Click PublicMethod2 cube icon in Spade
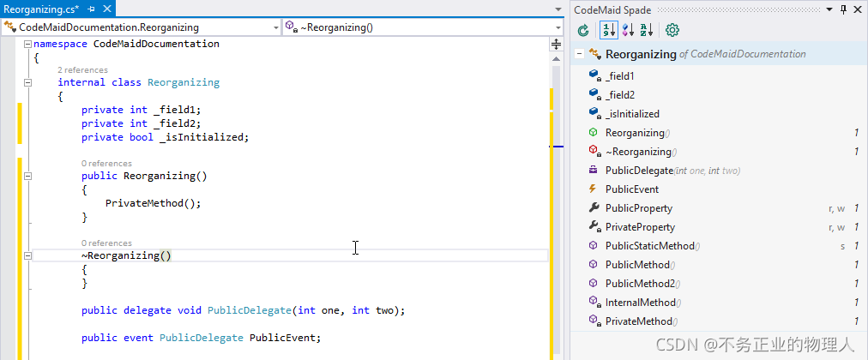Image resolution: width=868 pixels, height=360 pixels. pyautogui.click(x=594, y=283)
